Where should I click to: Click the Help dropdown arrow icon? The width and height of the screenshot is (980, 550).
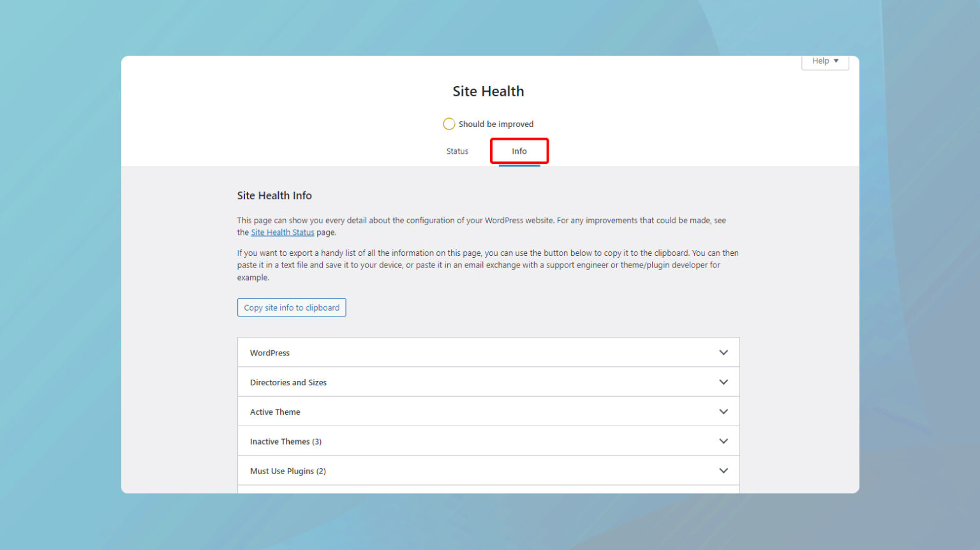(836, 61)
